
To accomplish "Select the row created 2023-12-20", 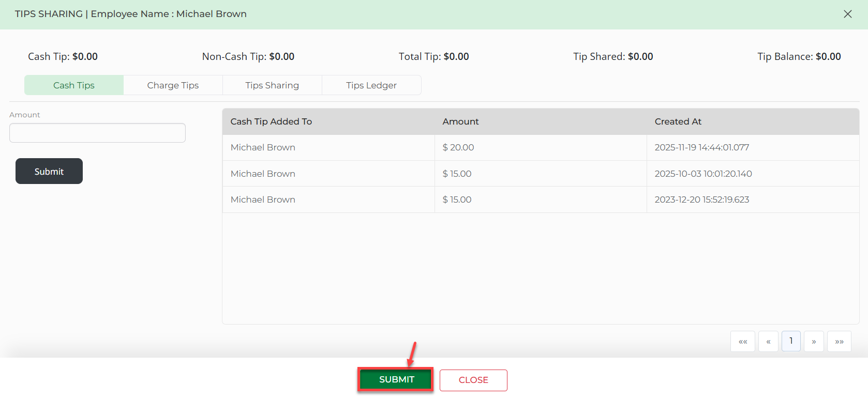I will click(701, 199).
